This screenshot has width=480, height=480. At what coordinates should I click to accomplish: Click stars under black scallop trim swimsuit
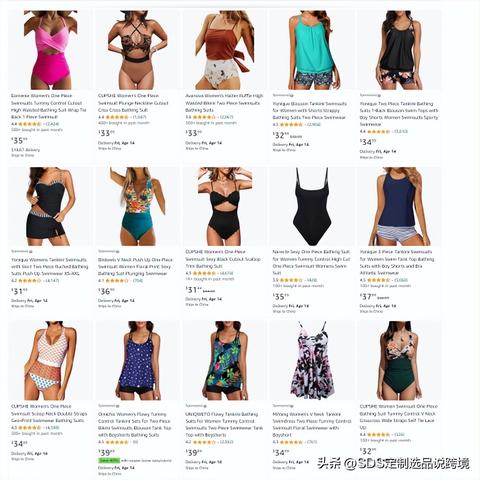[204, 273]
